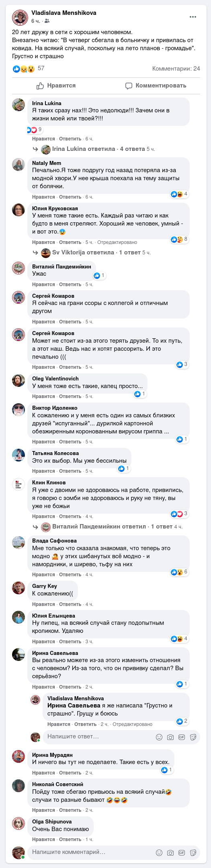Click the thumbs-up Like button on the post
Viewport: 211px width, 868px height.
coord(56,85)
